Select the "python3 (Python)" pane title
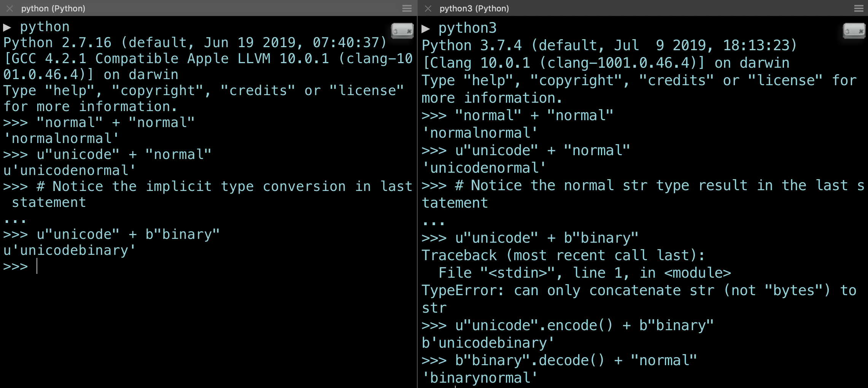This screenshot has width=868, height=388. point(474,8)
